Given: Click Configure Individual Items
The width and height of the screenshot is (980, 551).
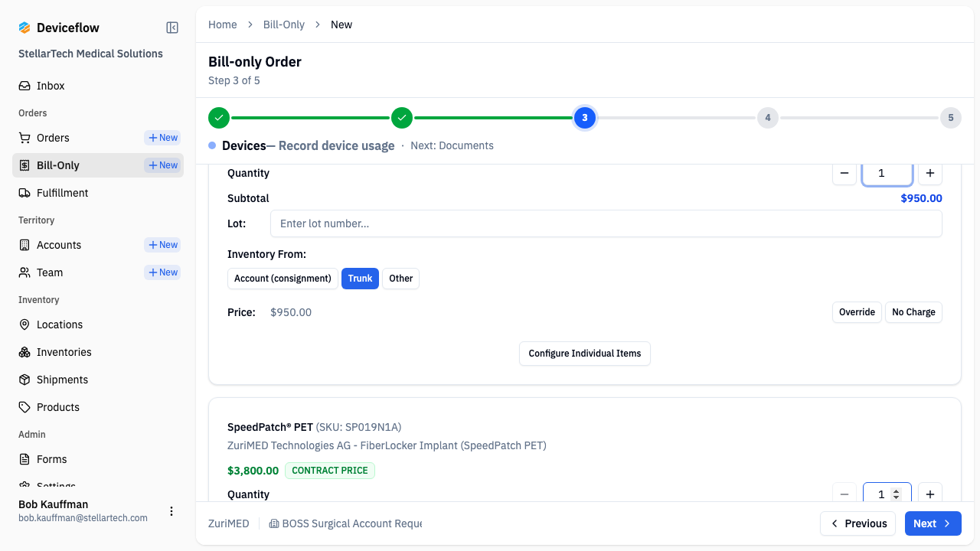Looking at the screenshot, I should point(585,354).
